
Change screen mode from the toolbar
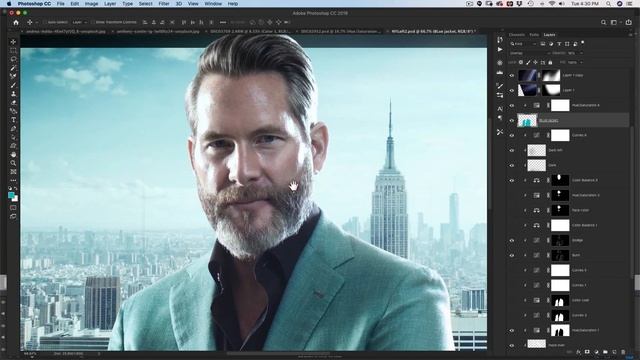click(x=13, y=217)
